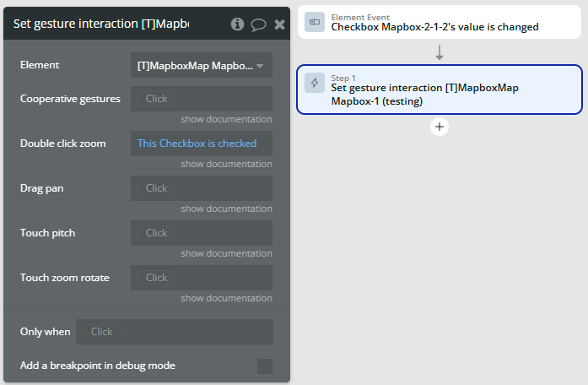This screenshot has width=588, height=385.
Task: Click the info icon in panel header
Action: pyautogui.click(x=238, y=24)
